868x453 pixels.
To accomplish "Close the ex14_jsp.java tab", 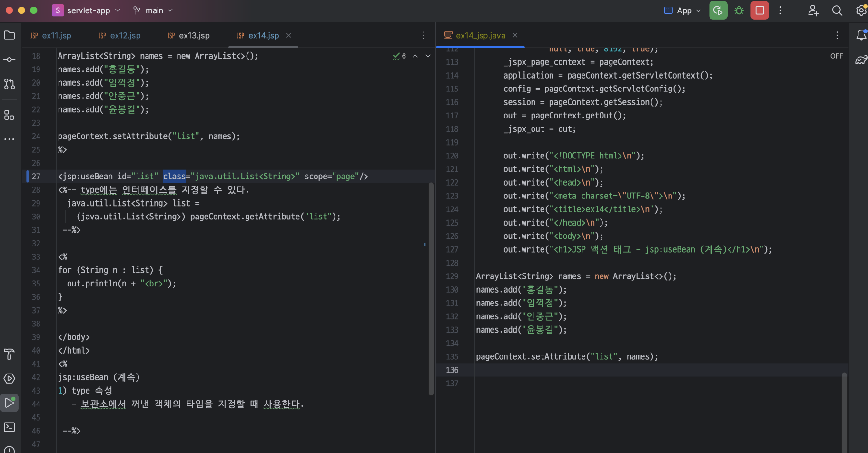I will 515,35.
